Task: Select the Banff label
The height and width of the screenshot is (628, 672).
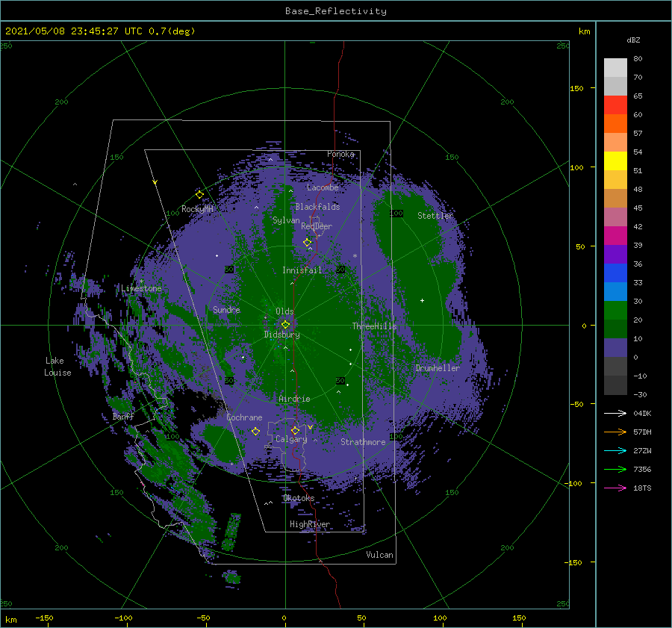Action: (x=123, y=417)
